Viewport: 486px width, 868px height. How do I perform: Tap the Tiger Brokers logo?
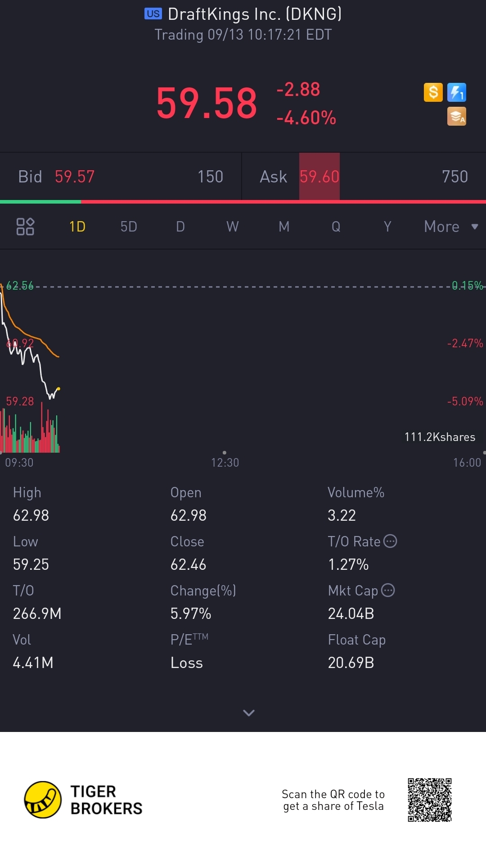pos(83,800)
